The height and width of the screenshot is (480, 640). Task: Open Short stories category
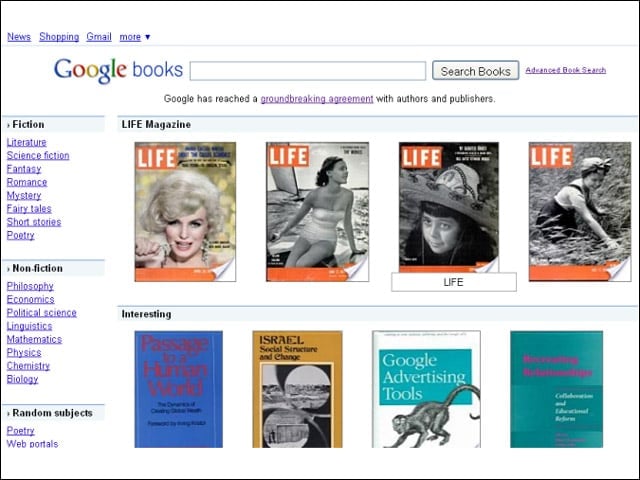[34, 222]
